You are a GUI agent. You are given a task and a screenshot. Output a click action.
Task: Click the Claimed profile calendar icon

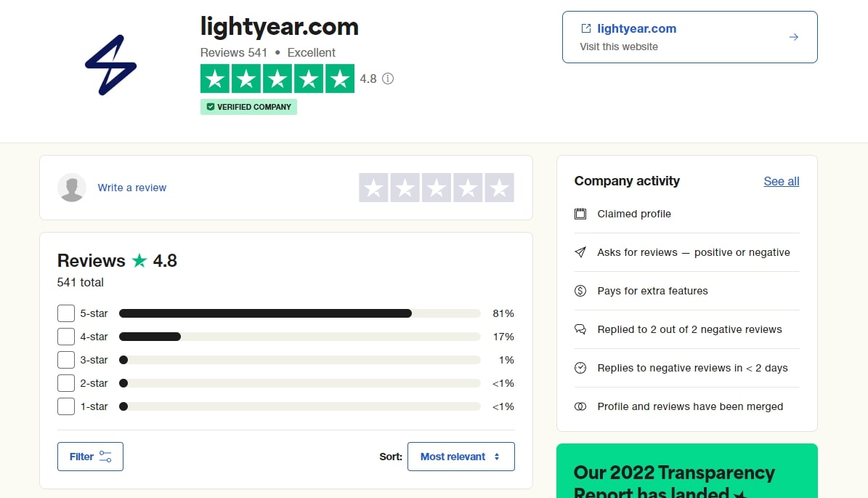(x=580, y=214)
